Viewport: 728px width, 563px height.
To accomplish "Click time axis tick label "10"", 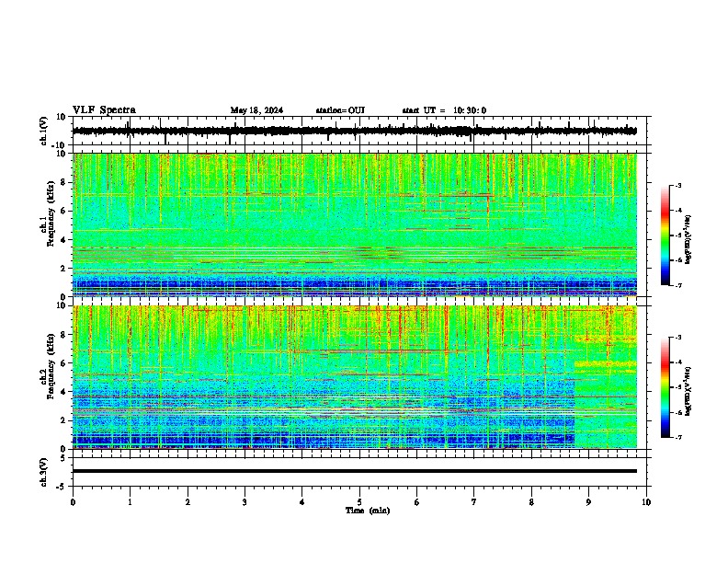I will [x=646, y=502].
